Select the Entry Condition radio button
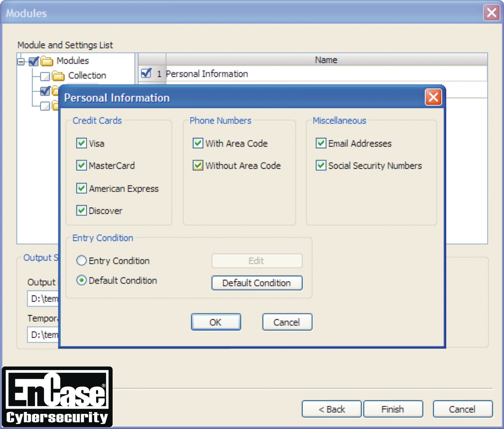The height and width of the screenshot is (429, 504). click(81, 260)
